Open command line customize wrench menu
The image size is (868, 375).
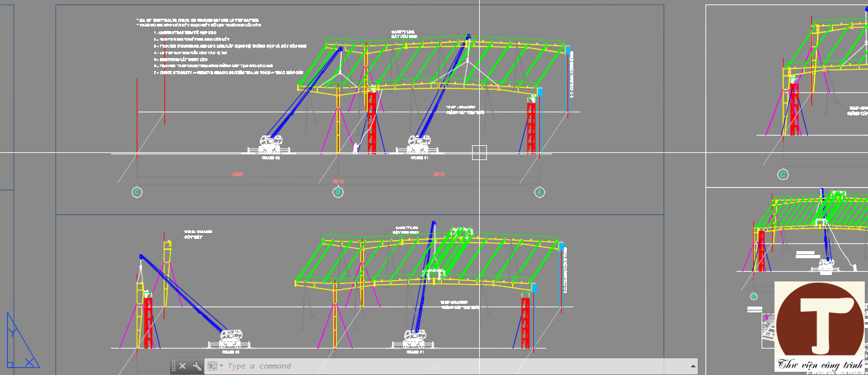coord(197,366)
